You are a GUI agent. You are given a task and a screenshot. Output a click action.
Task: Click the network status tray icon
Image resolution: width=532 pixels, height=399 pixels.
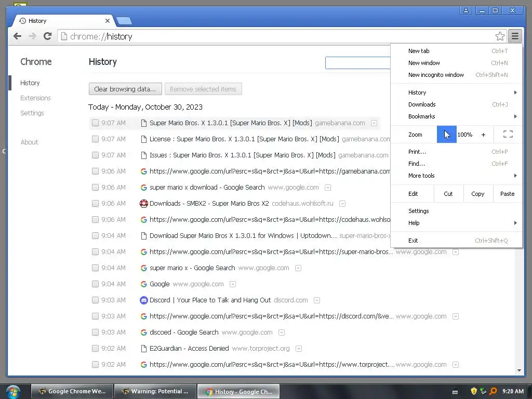pos(484,391)
